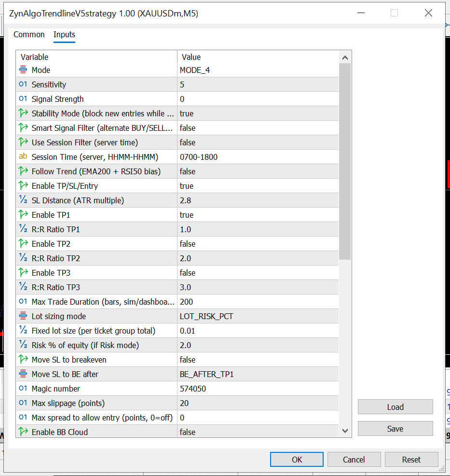
Task: Confirm settings with the OK button
Action: (297, 459)
